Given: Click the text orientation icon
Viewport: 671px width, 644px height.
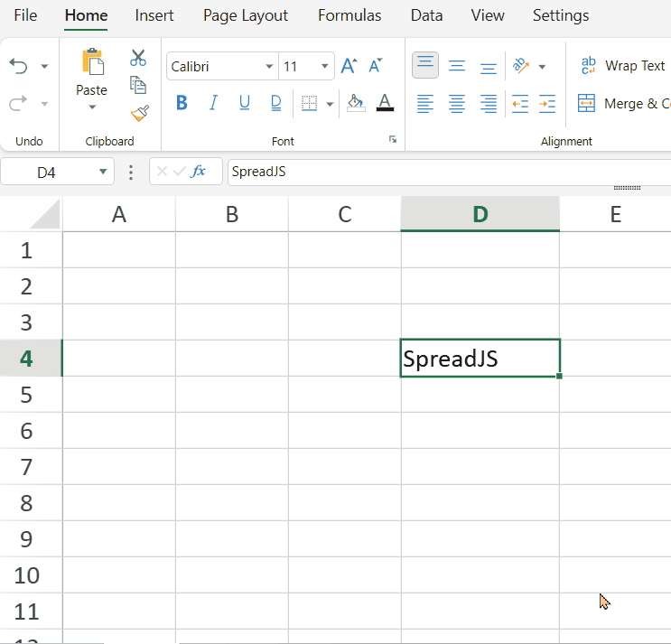Looking at the screenshot, I should coord(521,65).
